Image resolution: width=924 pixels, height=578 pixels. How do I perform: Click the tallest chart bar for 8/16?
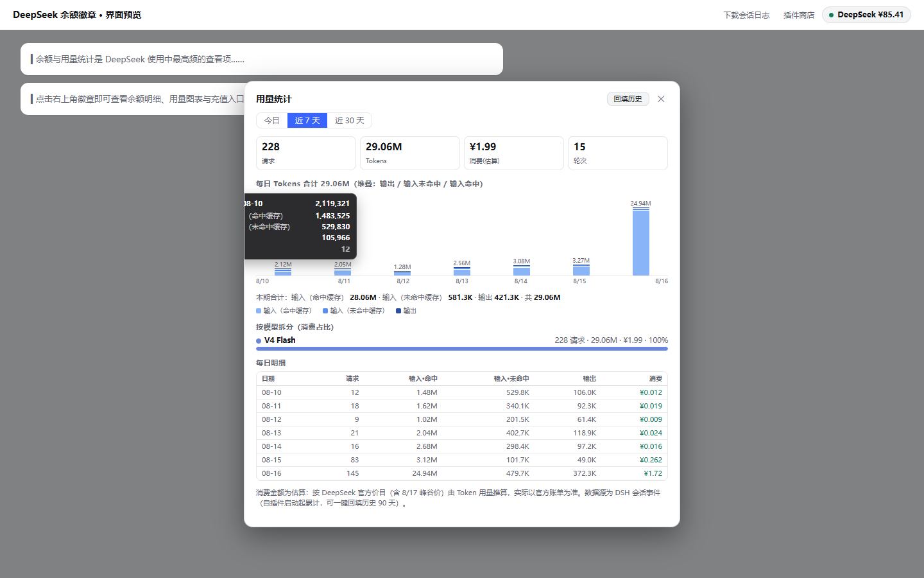[640, 242]
